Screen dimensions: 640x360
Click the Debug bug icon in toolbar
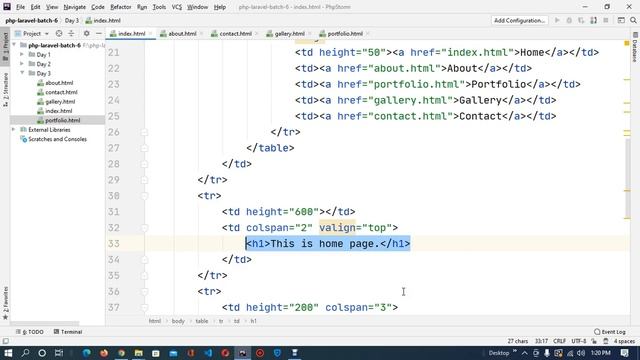pyautogui.click(x=569, y=20)
